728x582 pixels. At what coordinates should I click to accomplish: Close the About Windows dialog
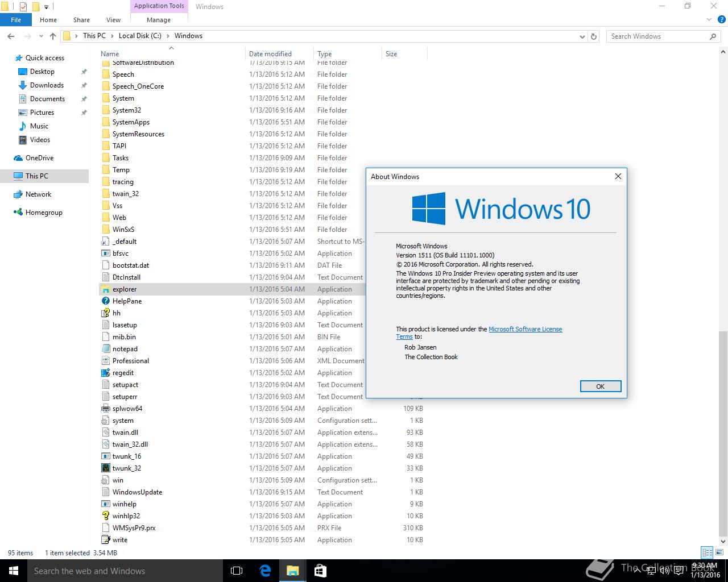(x=618, y=176)
